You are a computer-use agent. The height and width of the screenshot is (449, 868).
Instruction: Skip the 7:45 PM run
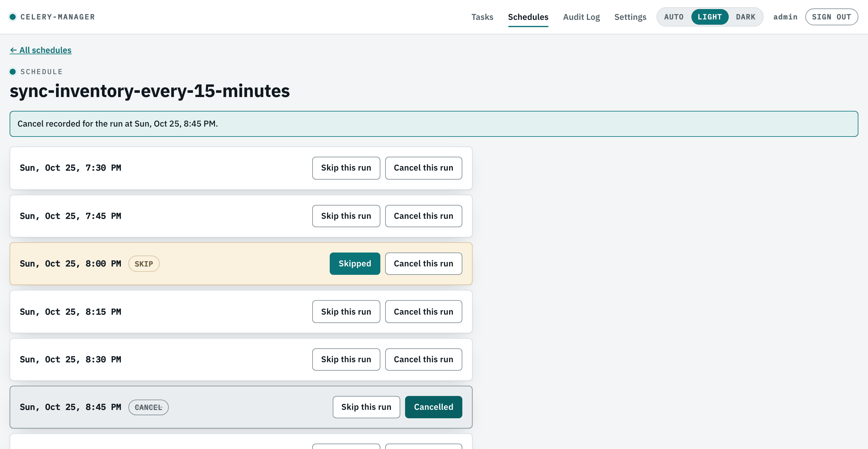(x=346, y=216)
